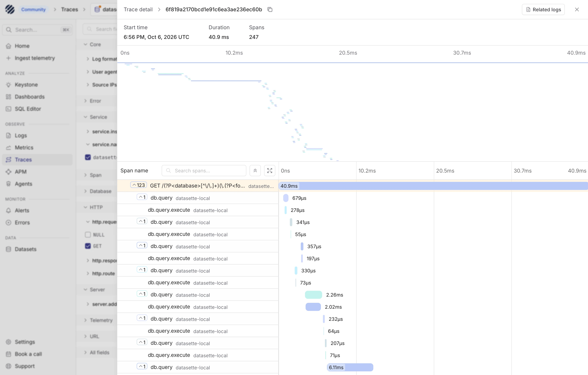The height and width of the screenshot is (375, 588).
Task: Toggle the NULL http.request checkbox
Action: (88, 235)
